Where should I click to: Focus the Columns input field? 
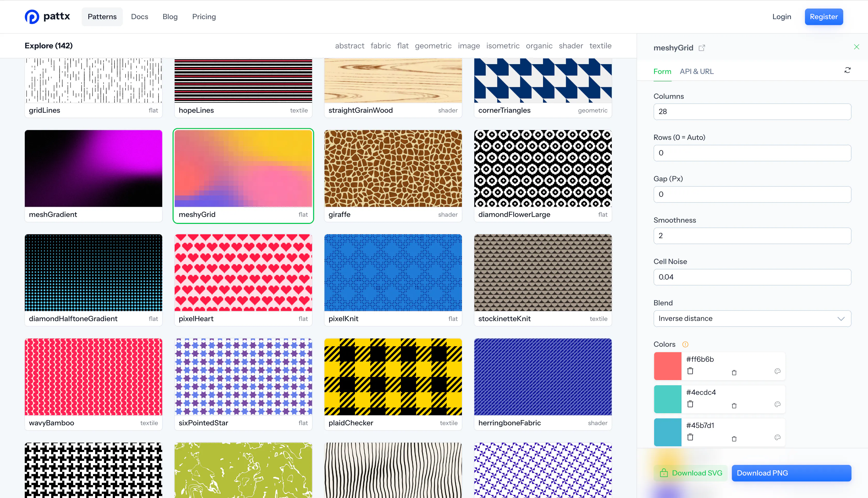tap(752, 111)
